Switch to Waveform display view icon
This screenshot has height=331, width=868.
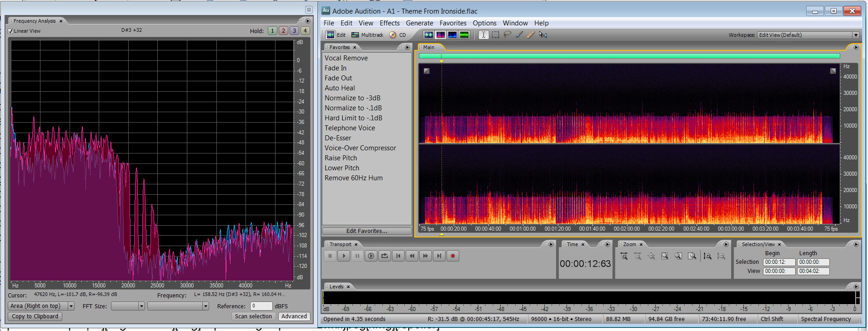coord(428,35)
